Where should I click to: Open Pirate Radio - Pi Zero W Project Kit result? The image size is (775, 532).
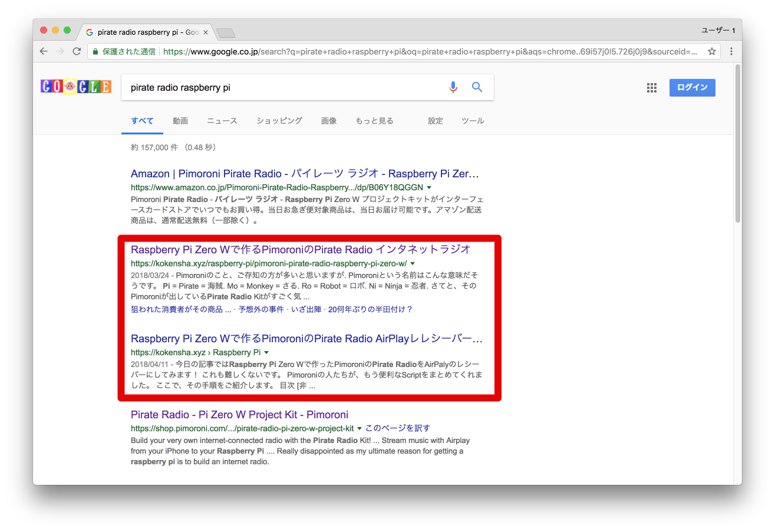pyautogui.click(x=239, y=415)
